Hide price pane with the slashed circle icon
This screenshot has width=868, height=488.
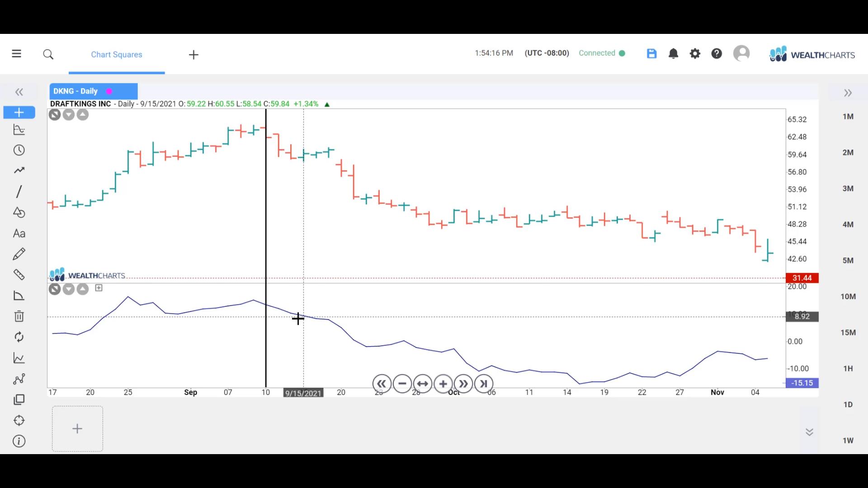coord(55,115)
